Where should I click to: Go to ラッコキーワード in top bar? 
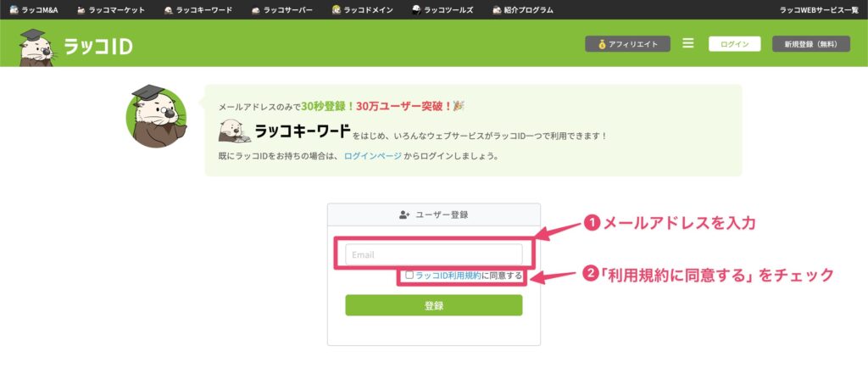pos(198,10)
